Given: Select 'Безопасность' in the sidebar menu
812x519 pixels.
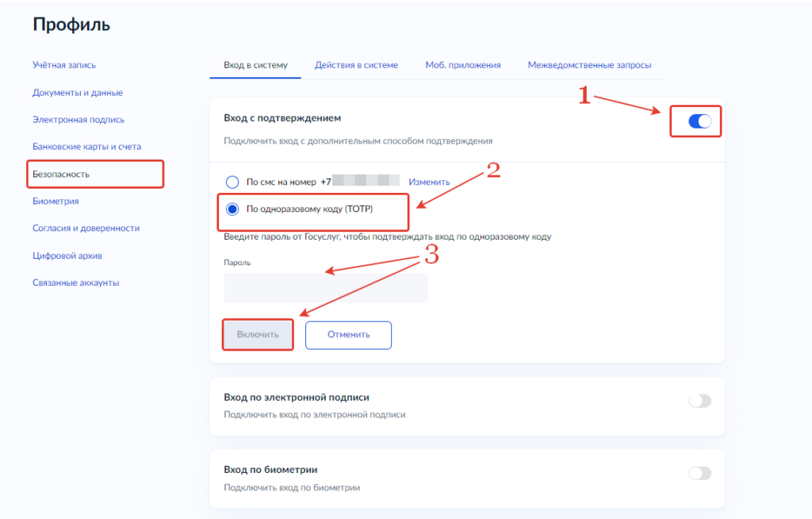Looking at the screenshot, I should 61,174.
